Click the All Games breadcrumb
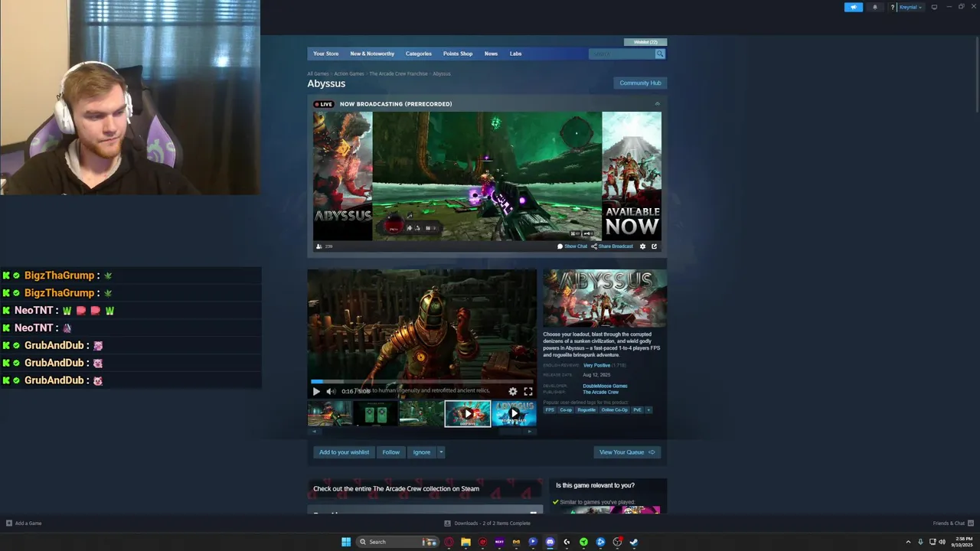Viewport: 980px width, 551px height. (318, 73)
